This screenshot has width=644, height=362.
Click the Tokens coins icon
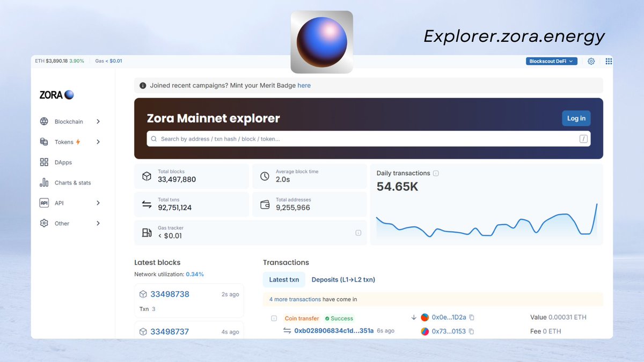[x=44, y=142]
